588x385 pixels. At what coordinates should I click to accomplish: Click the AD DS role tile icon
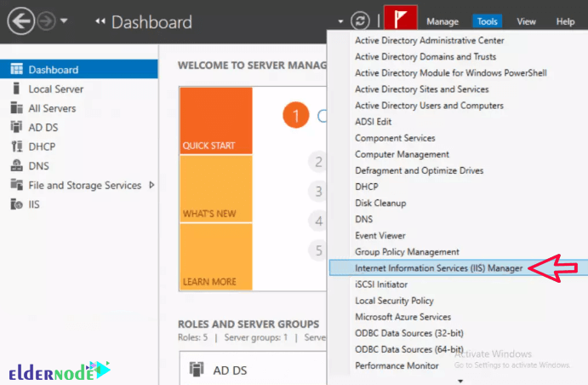197,369
